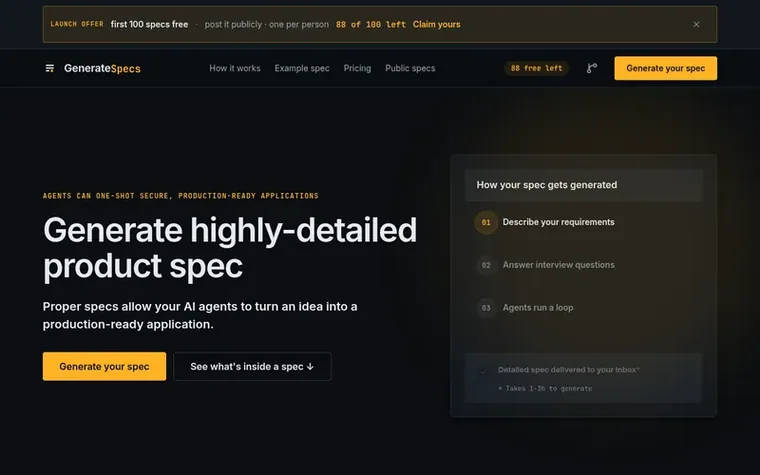Click the Proper specs allow your AI agents paragraph
760x475 pixels.
[200, 315]
